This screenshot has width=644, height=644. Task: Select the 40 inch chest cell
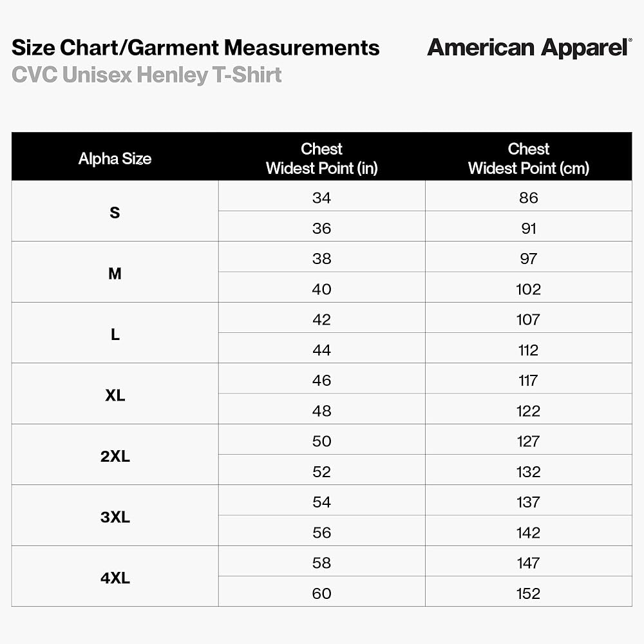click(321, 289)
